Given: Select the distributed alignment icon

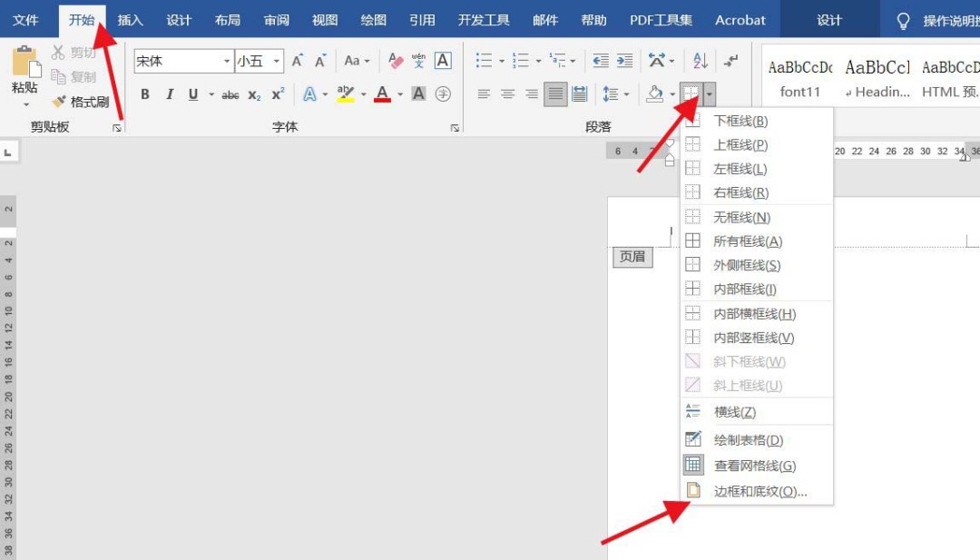Looking at the screenshot, I should 580,93.
